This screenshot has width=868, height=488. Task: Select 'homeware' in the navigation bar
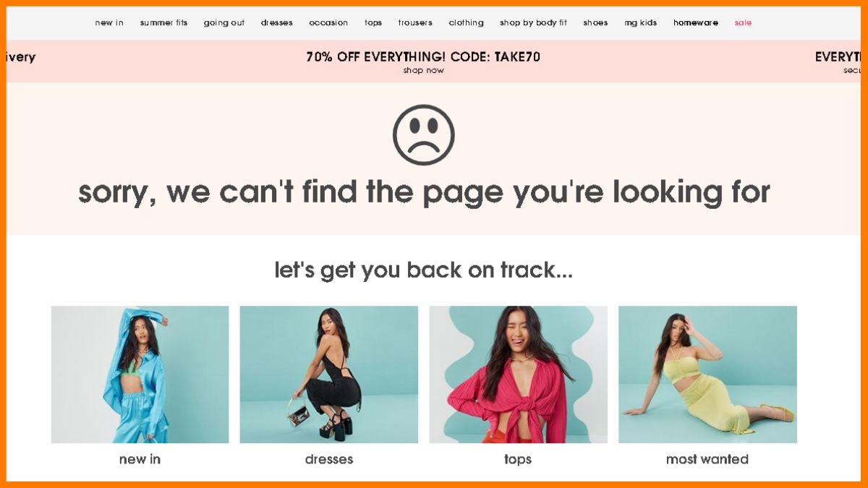point(696,23)
